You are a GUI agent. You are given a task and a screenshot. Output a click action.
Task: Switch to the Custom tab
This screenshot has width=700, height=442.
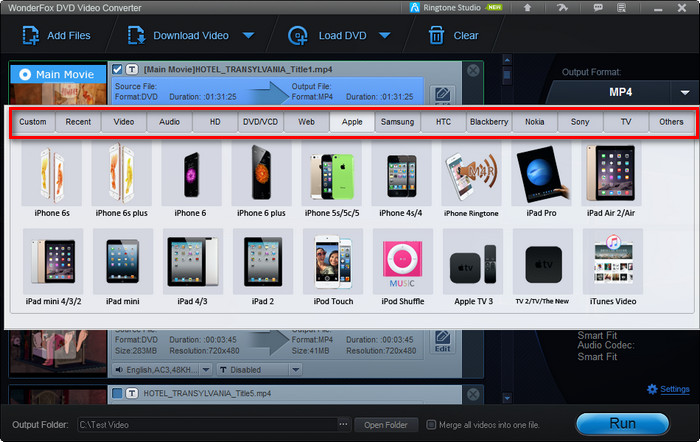tap(33, 122)
